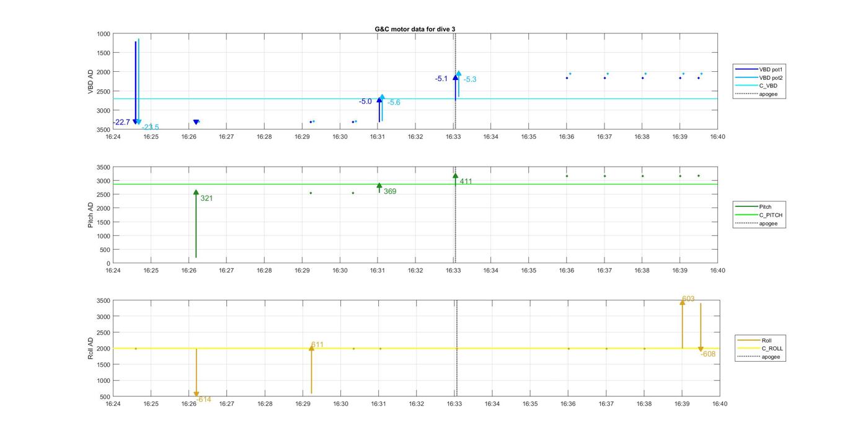
Task: Click the pitch data point at 16:38
Action: (x=642, y=176)
